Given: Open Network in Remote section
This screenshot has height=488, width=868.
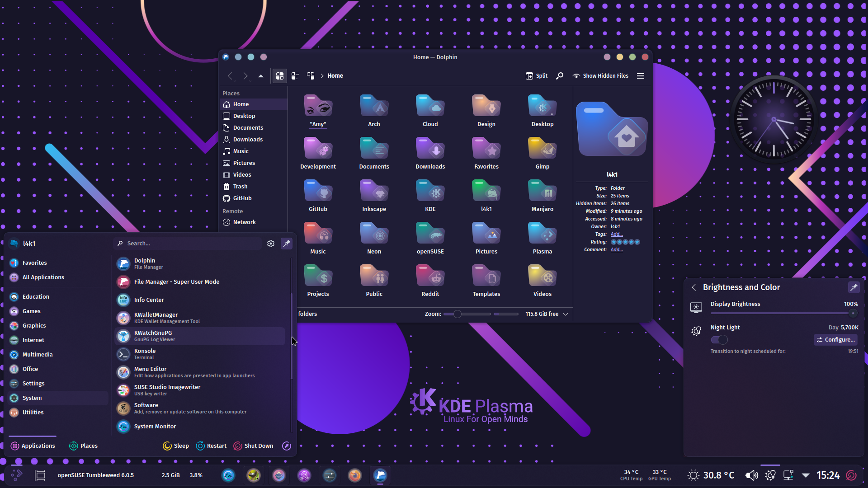Looking at the screenshot, I should coord(254,222).
